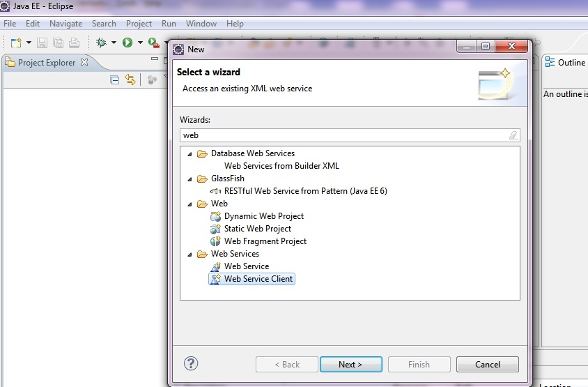Viewport: 588px width, 387px height.
Task: Open the Debug dropdown arrow
Action: click(114, 43)
